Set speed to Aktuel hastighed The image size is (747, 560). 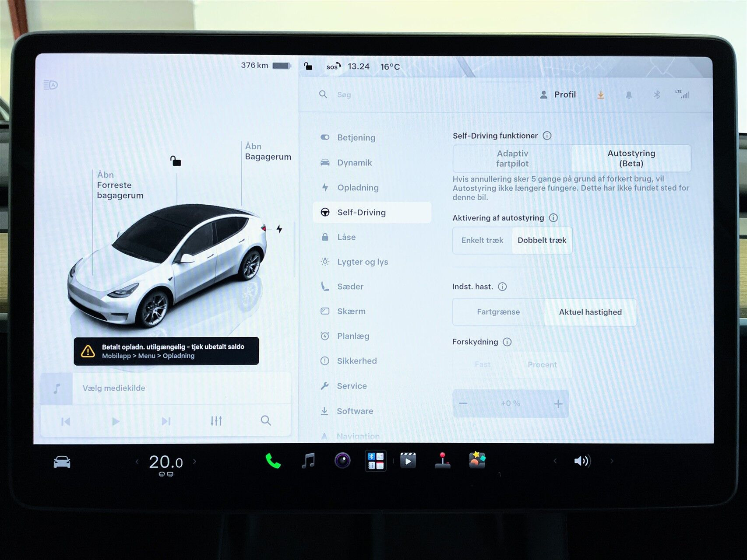coord(590,312)
